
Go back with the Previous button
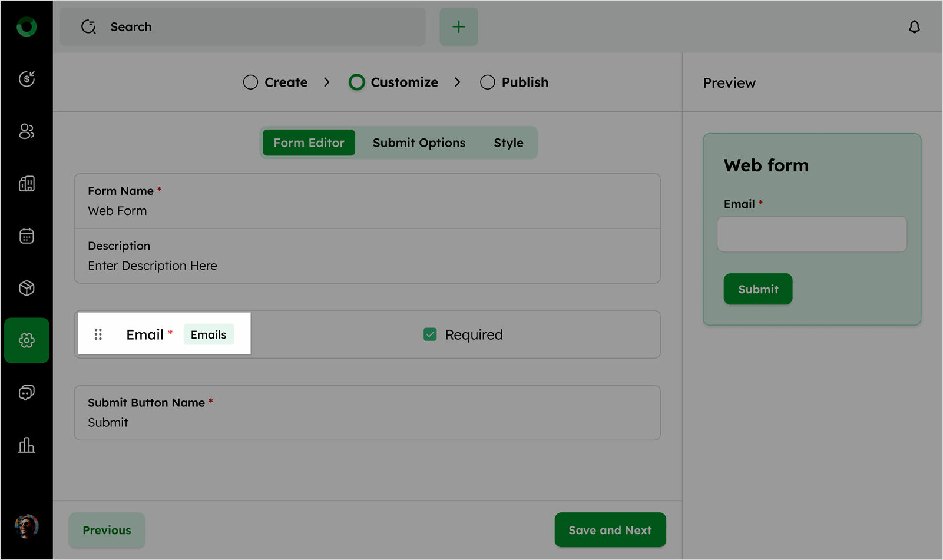pyautogui.click(x=107, y=530)
